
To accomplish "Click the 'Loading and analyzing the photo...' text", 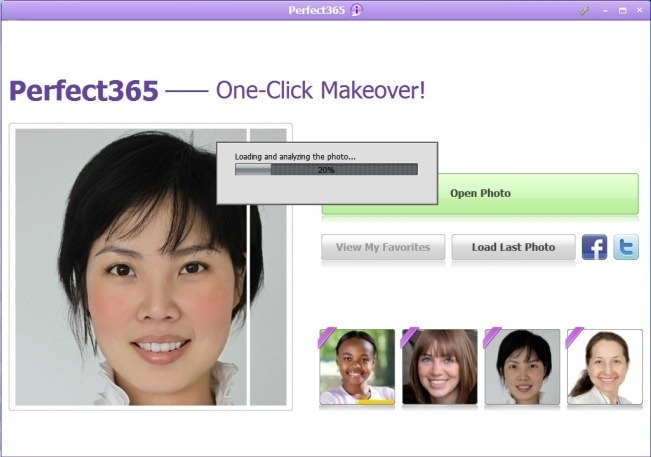I will pyautogui.click(x=295, y=156).
